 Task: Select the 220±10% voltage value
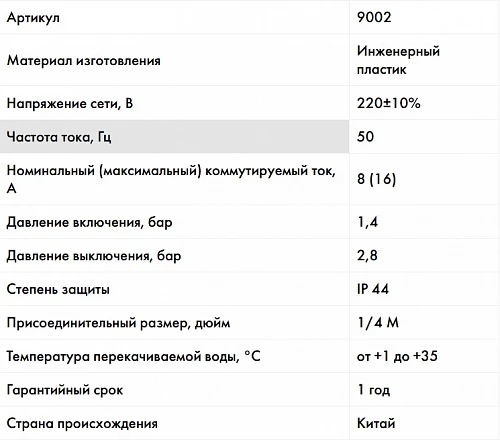(x=389, y=103)
